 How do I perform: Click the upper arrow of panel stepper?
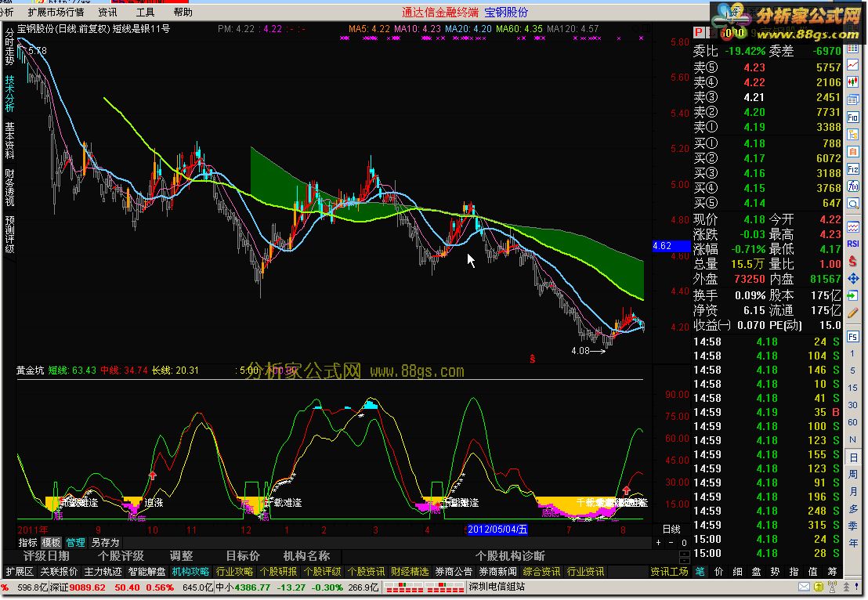pyautogui.click(x=685, y=554)
